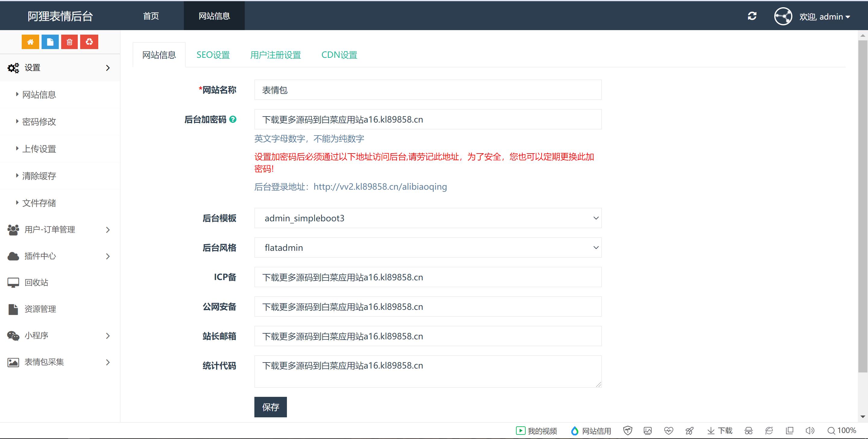Click the picture icon next to 表情包采集

[13, 362]
